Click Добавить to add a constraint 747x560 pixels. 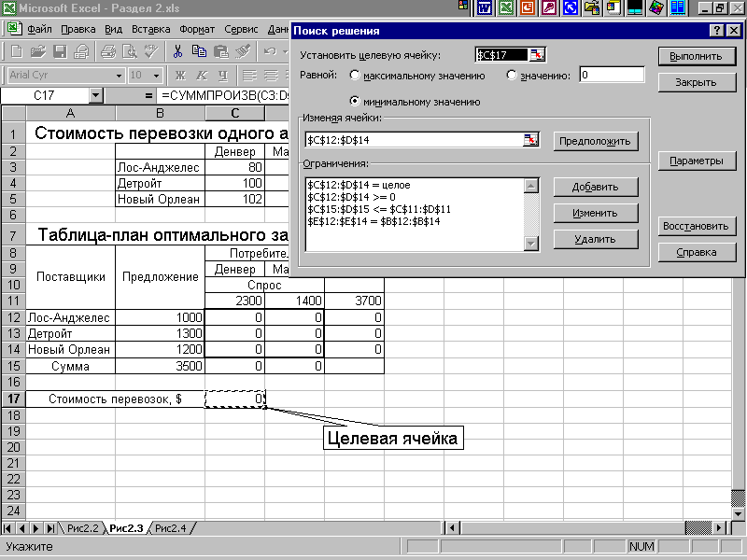pyautogui.click(x=595, y=188)
